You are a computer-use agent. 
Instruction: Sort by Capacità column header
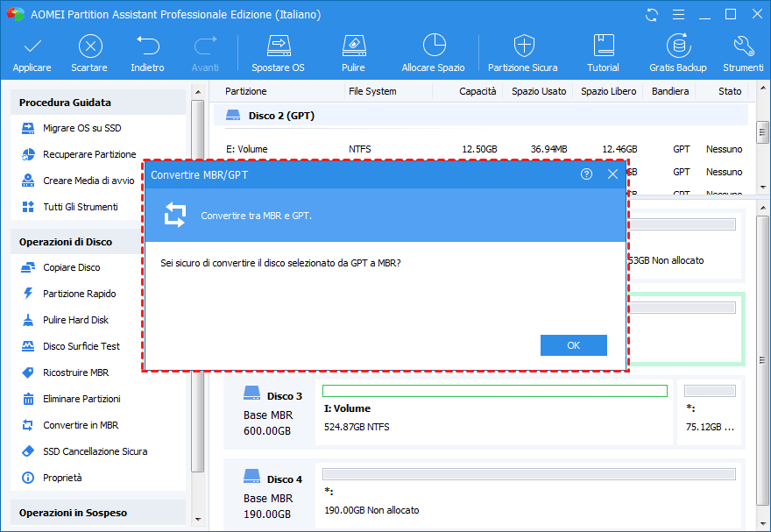(x=477, y=91)
